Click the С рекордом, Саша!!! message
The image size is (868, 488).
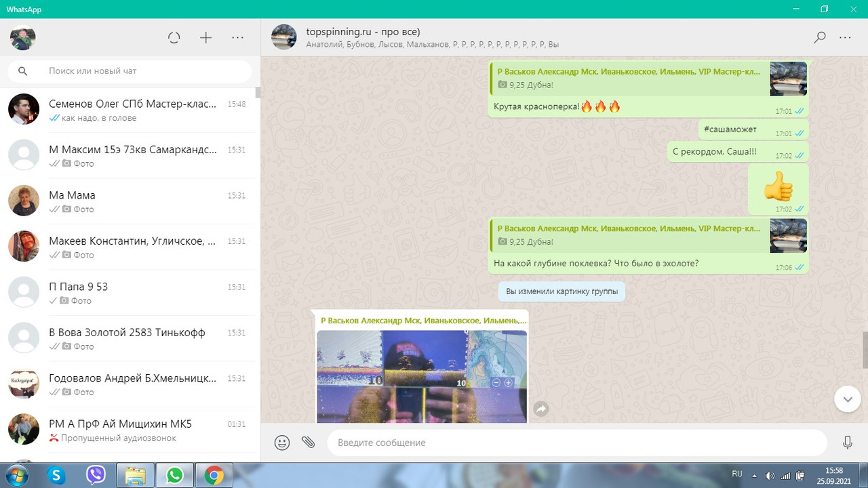[738, 152]
